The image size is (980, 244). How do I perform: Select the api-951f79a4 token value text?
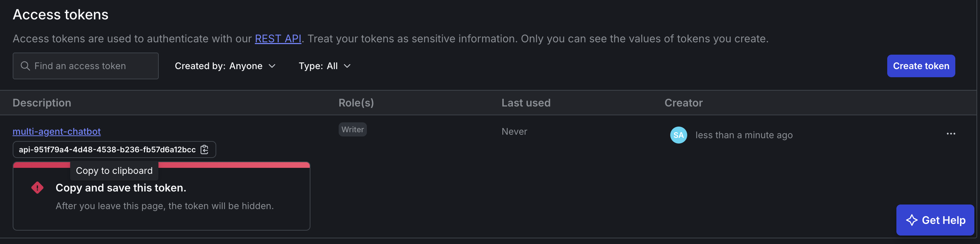(107, 150)
